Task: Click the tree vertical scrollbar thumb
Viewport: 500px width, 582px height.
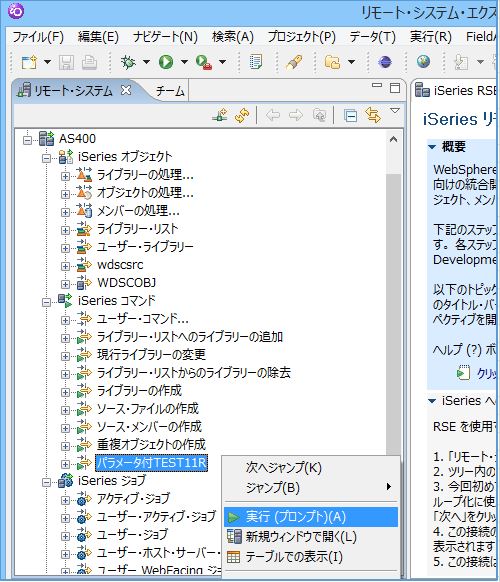Action: pyautogui.click(x=393, y=314)
